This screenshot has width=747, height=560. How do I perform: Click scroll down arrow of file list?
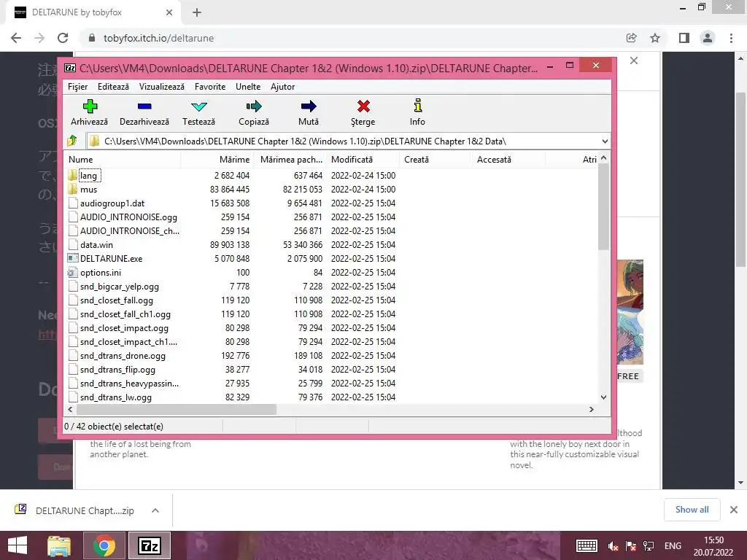603,397
